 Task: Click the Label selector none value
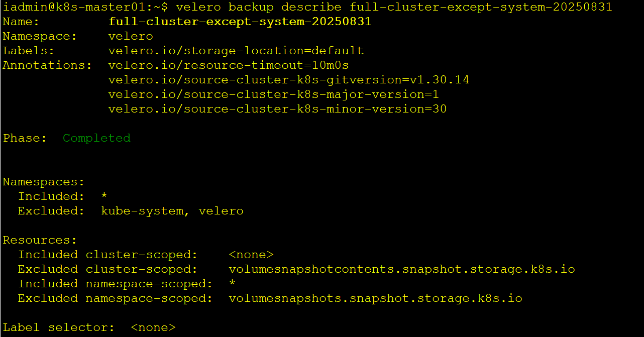point(153,327)
